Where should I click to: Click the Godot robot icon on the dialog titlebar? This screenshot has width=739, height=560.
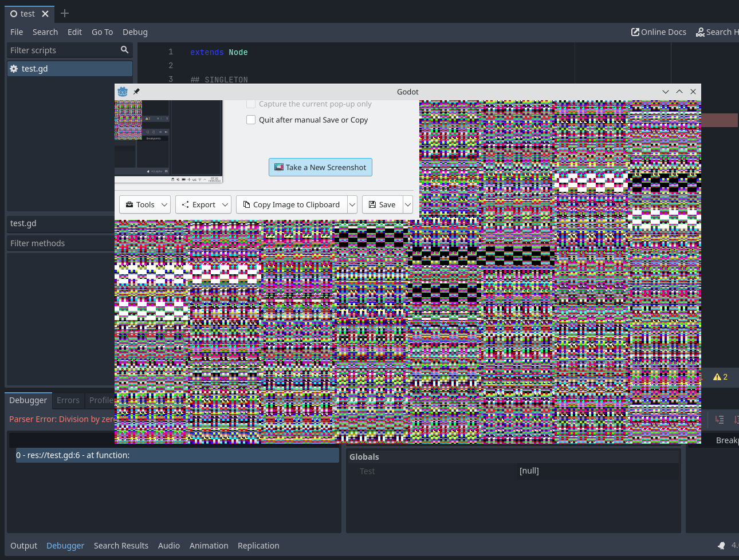pyautogui.click(x=122, y=92)
